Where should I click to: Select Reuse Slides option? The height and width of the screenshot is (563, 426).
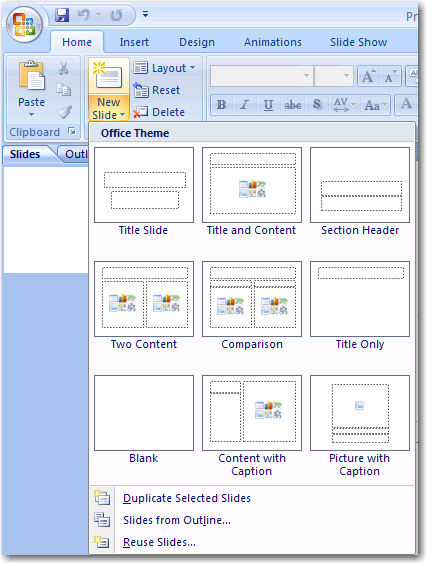click(159, 542)
